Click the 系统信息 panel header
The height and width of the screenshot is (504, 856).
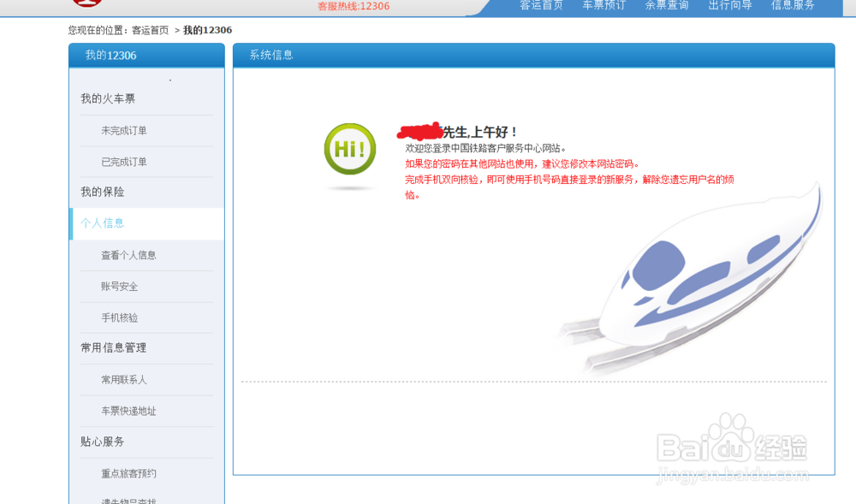click(533, 55)
